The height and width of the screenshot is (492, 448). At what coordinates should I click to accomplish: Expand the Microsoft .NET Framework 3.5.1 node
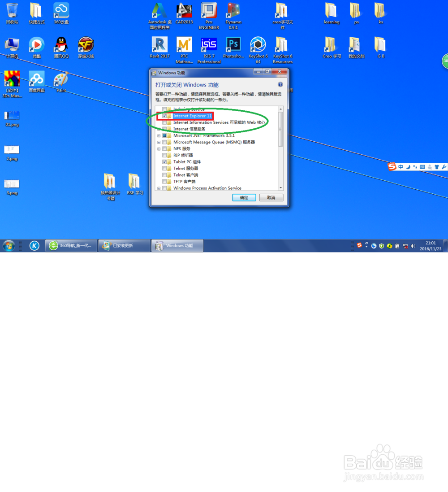159,136
